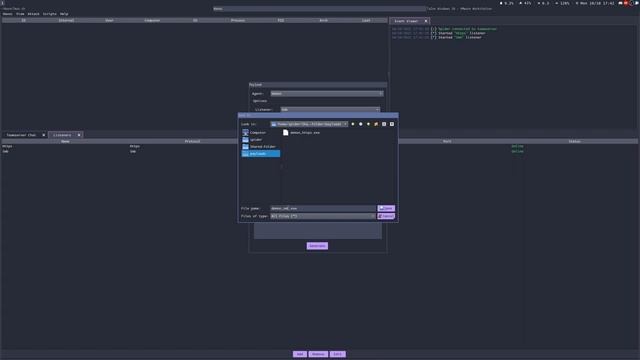Switch file dialog to list view
Image resolution: width=640 pixels, height=360 pixels.
tap(384, 124)
